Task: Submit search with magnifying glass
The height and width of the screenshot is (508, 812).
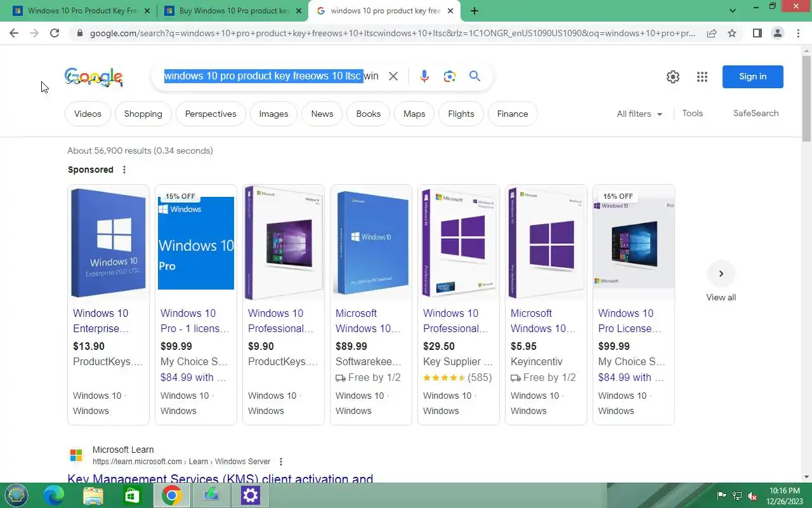Action: point(475,76)
